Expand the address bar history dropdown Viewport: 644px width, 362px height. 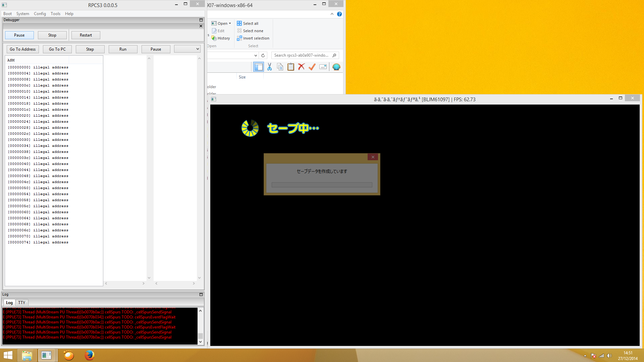coord(256,55)
